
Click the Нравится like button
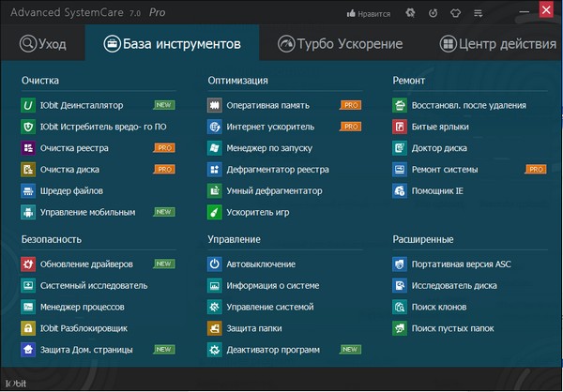368,14
